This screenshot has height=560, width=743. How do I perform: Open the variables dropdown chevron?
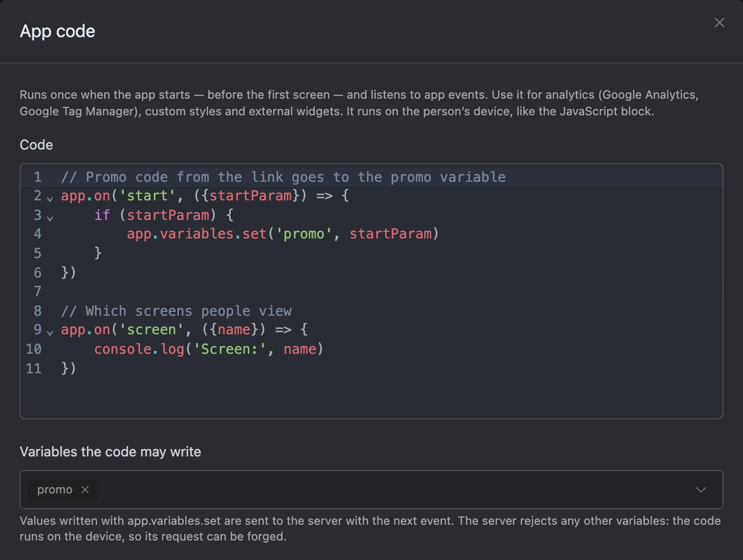(x=701, y=490)
